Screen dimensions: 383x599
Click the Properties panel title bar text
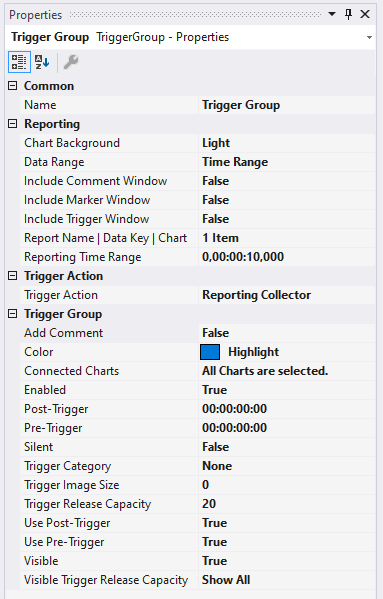click(36, 15)
